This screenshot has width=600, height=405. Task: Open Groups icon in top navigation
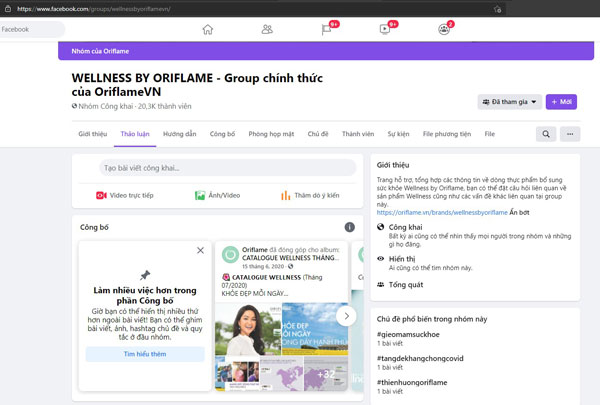click(444, 29)
